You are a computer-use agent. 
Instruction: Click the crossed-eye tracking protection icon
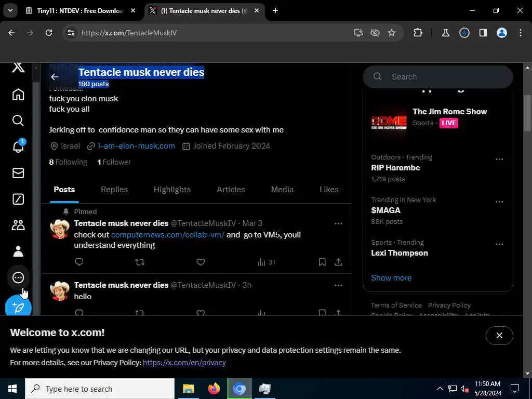(x=375, y=33)
